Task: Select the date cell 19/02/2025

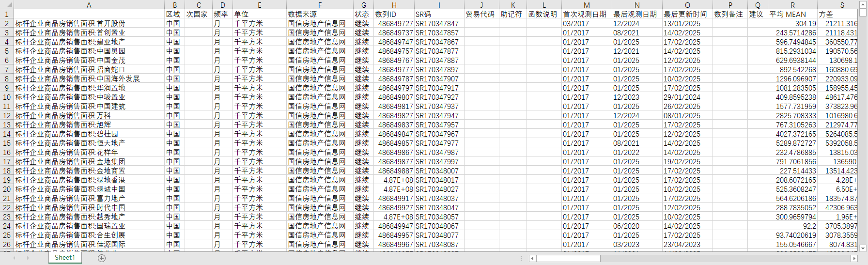Action: (687, 161)
